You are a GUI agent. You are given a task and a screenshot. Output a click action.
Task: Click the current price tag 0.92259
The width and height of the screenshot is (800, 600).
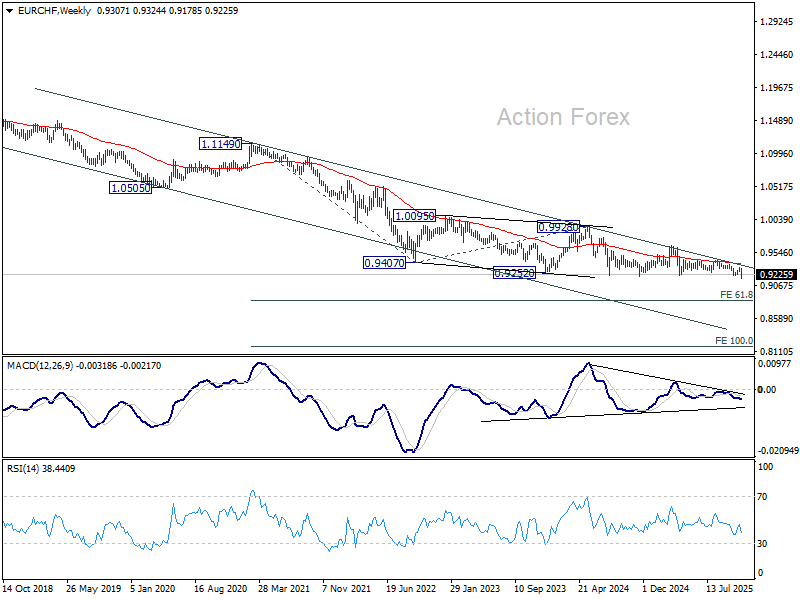click(x=776, y=274)
